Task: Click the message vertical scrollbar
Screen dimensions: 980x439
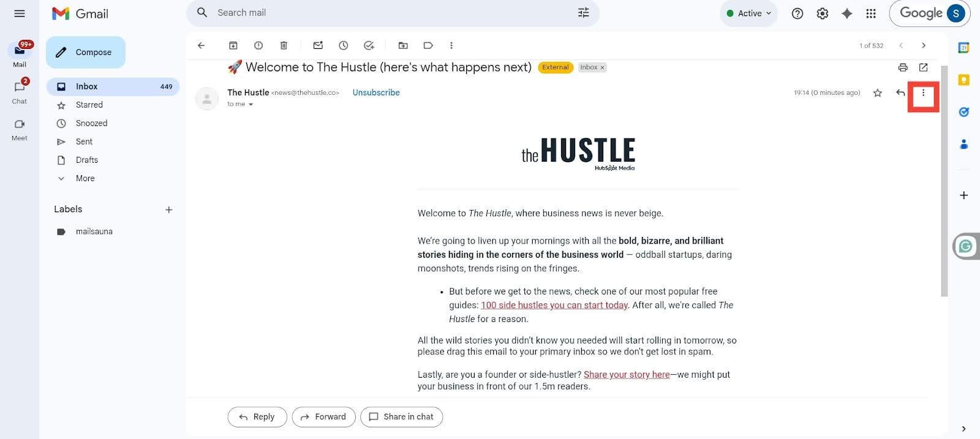Action: click(944, 181)
